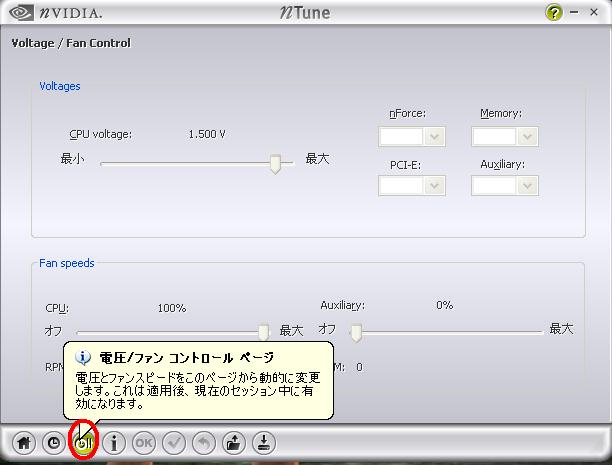Close the nTune window
Image resolution: width=612 pixels, height=465 pixels.
(594, 12)
